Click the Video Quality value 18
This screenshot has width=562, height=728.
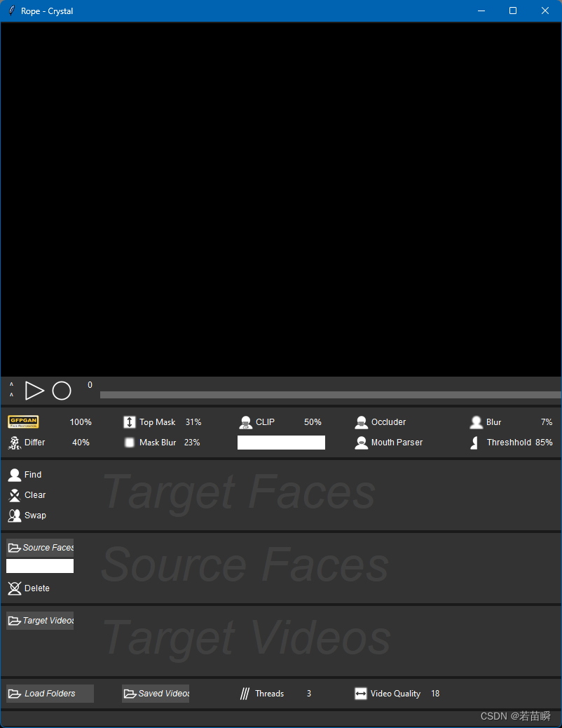coord(435,694)
